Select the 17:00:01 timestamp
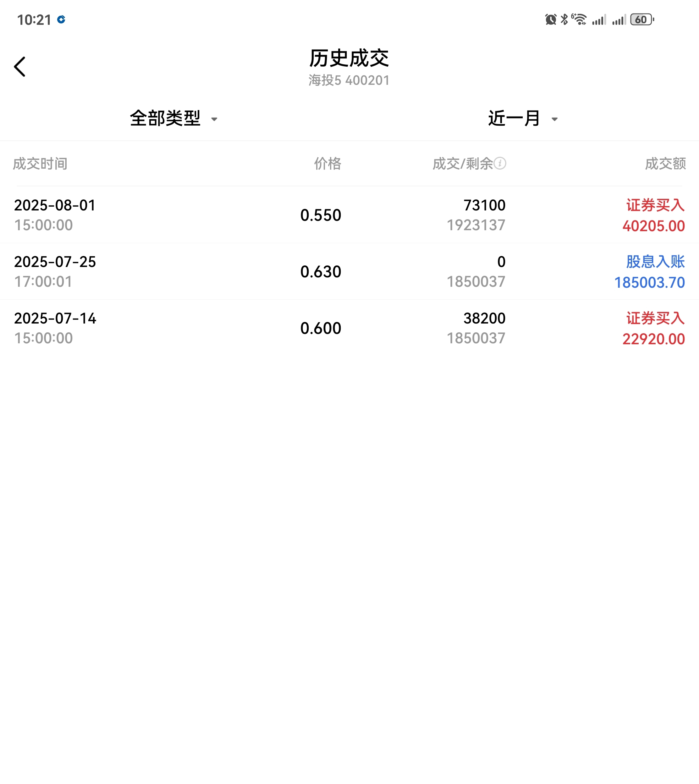The width and height of the screenshot is (699, 784). click(43, 282)
